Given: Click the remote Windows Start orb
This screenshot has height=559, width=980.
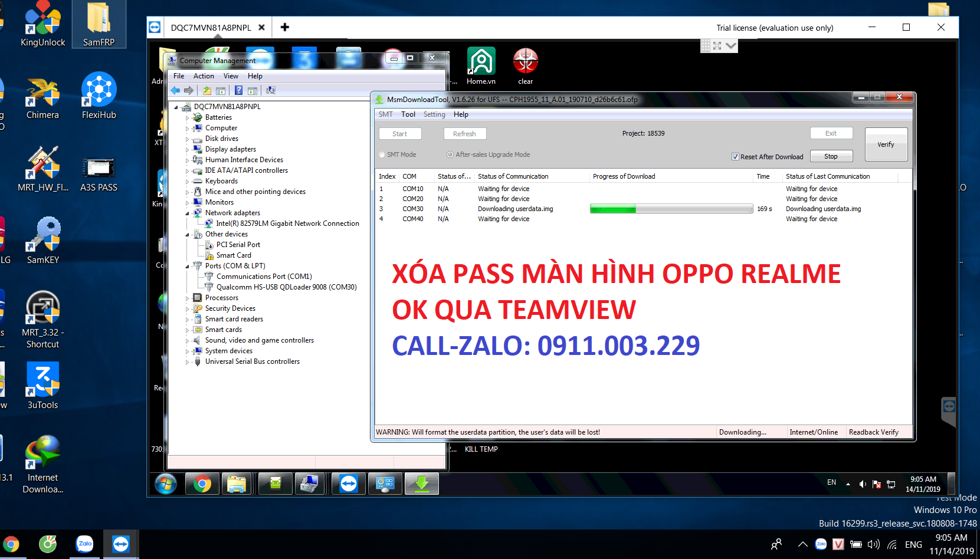Looking at the screenshot, I should point(166,484).
